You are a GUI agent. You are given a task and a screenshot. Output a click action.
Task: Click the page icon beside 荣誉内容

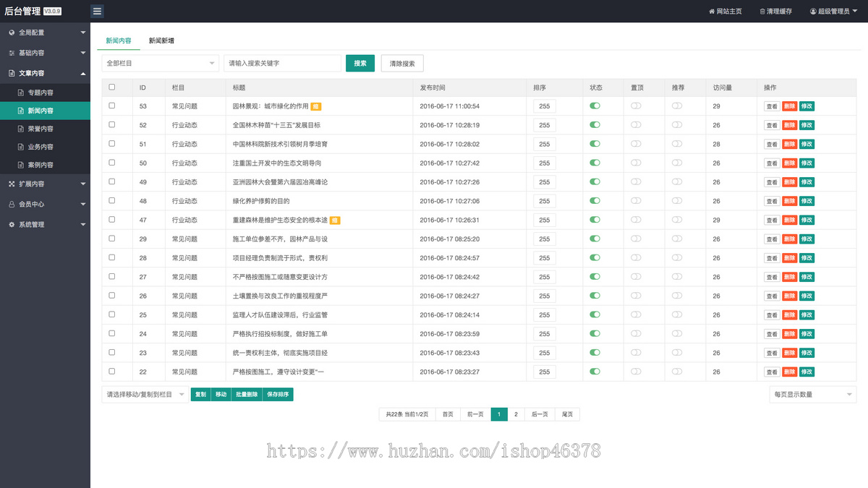tap(20, 129)
